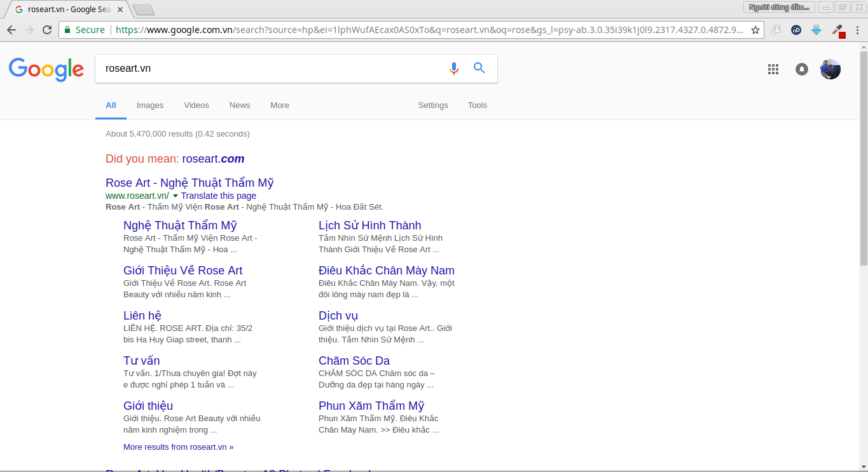Click the Google logo

[46, 69]
